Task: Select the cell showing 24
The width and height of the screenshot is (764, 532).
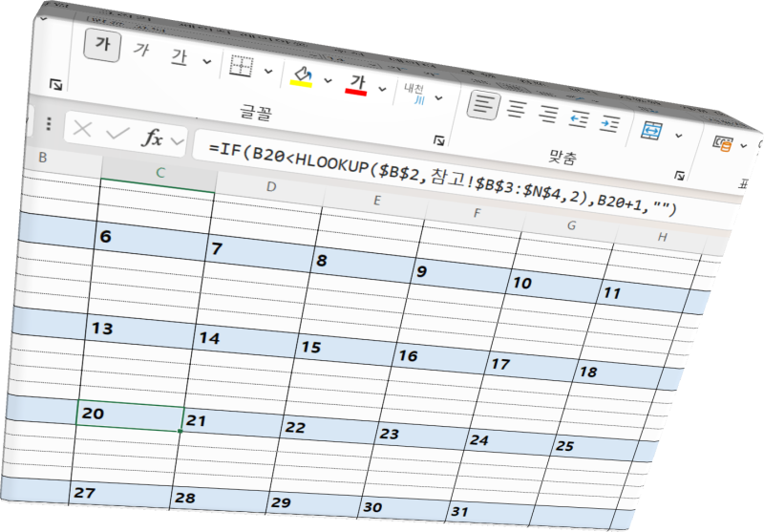Action: [x=510, y=443]
